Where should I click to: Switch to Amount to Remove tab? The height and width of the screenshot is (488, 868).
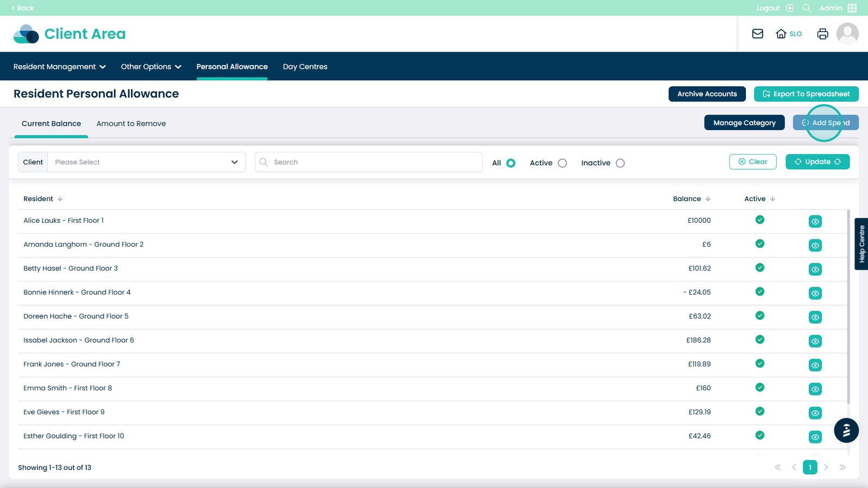tap(131, 124)
